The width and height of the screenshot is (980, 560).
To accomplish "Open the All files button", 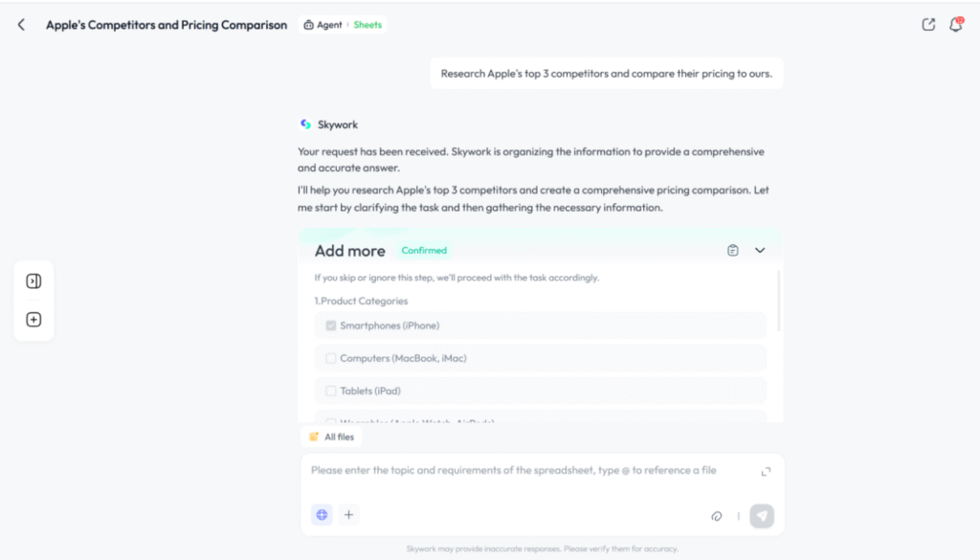I will (x=331, y=437).
